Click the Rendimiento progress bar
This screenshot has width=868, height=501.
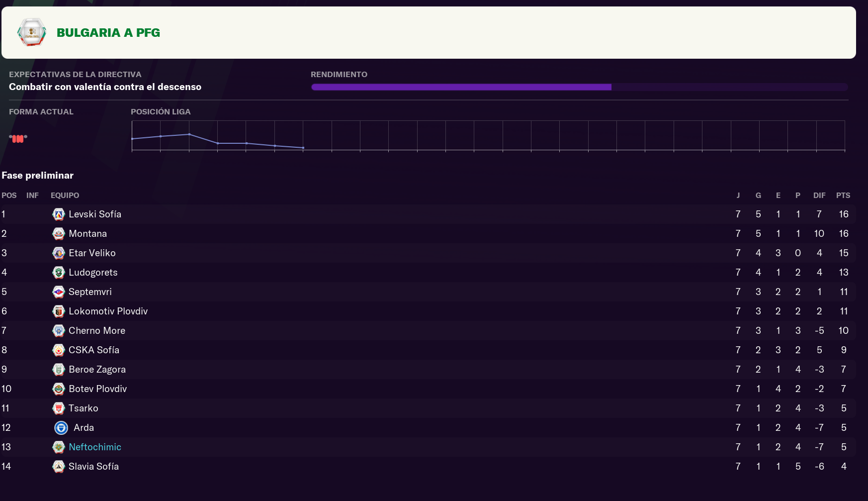tap(579, 87)
